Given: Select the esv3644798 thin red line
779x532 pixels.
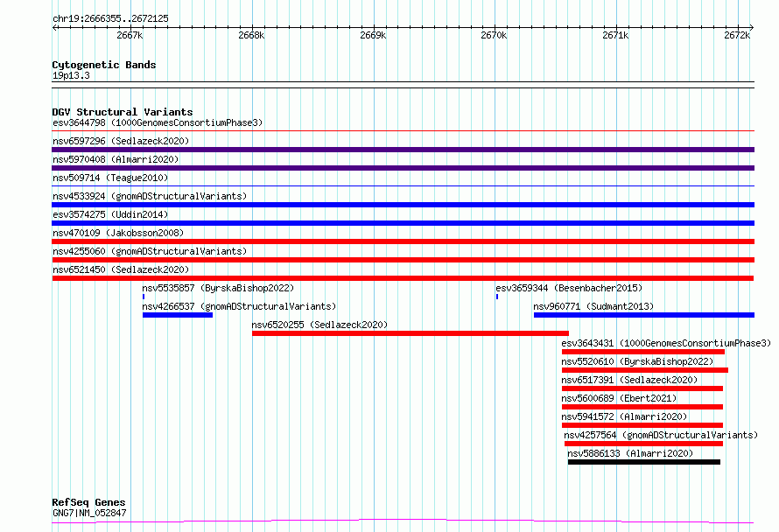Looking at the screenshot, I should [x=403, y=131].
